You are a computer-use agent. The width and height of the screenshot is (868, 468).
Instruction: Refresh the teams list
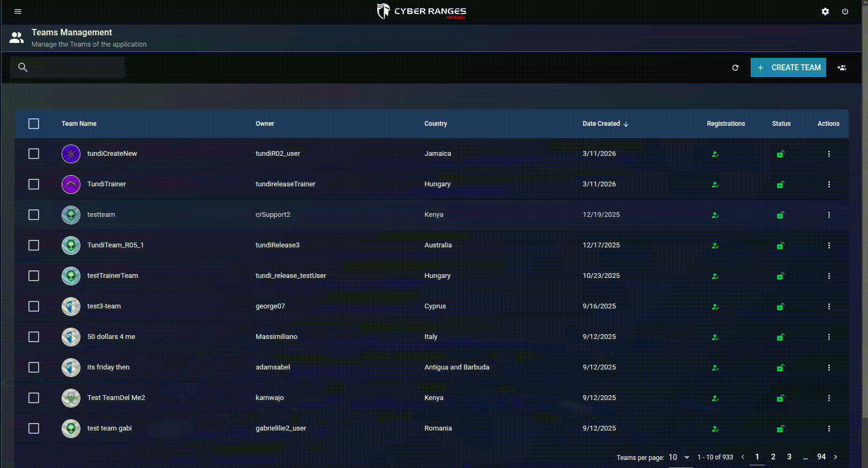coord(735,67)
